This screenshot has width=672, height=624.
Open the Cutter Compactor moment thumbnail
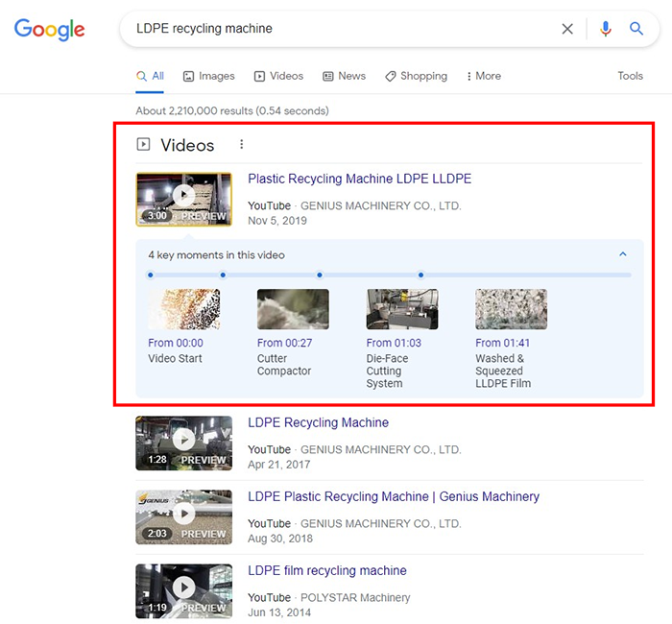[293, 309]
